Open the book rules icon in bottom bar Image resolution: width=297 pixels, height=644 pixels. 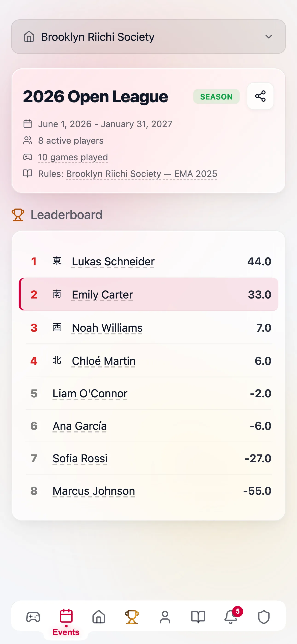pos(198,617)
